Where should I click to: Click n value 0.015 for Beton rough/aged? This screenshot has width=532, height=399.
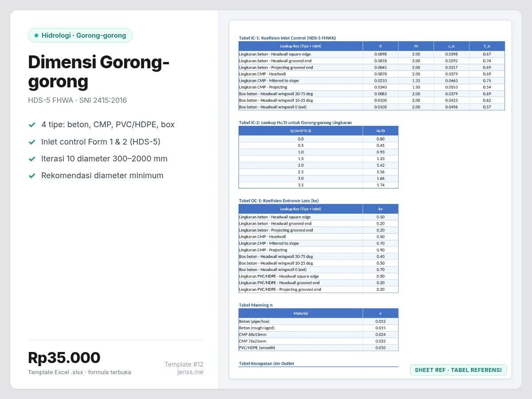click(x=380, y=328)
